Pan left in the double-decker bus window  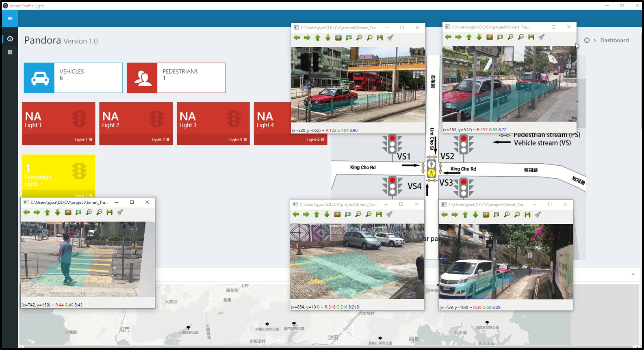point(297,38)
